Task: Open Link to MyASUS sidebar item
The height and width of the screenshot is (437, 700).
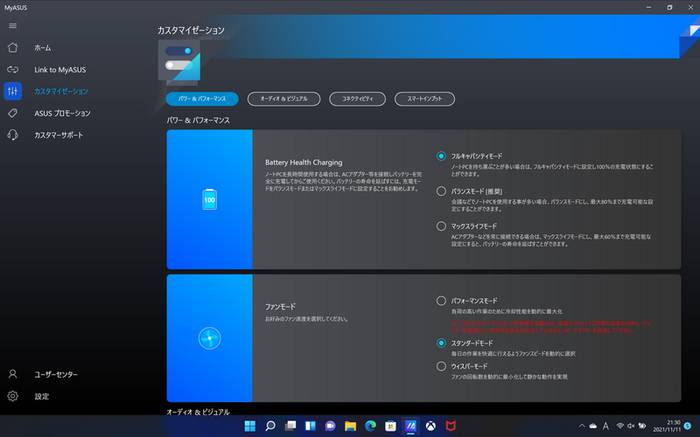Action: [60, 70]
